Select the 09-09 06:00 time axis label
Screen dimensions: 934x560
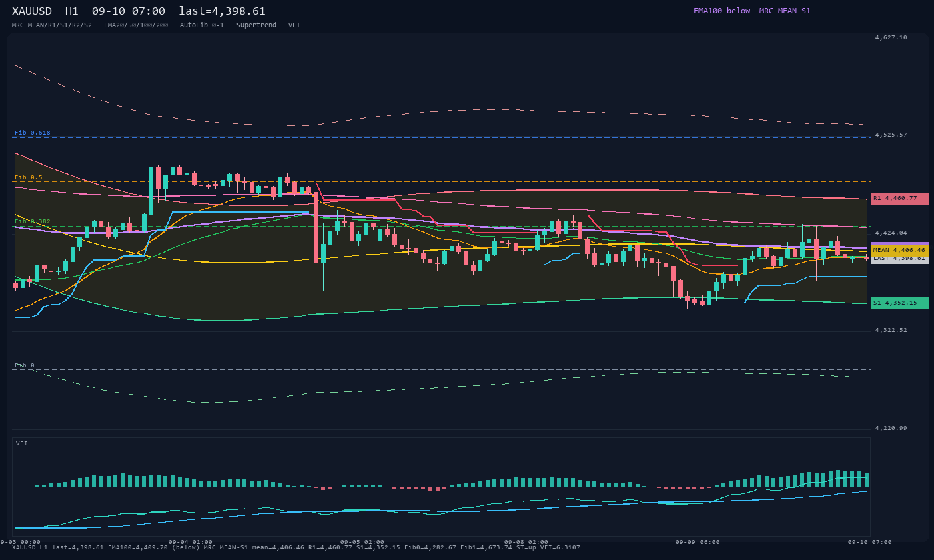tap(698, 542)
